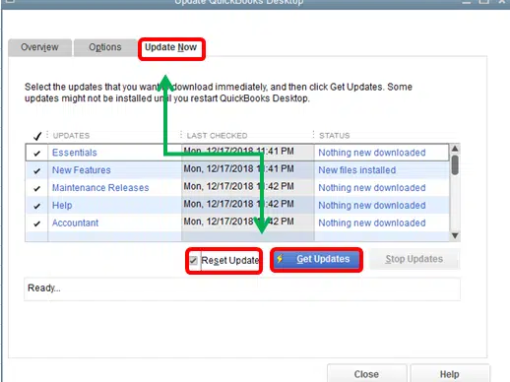Open the Options tab
The width and height of the screenshot is (510, 382).
pos(105,47)
